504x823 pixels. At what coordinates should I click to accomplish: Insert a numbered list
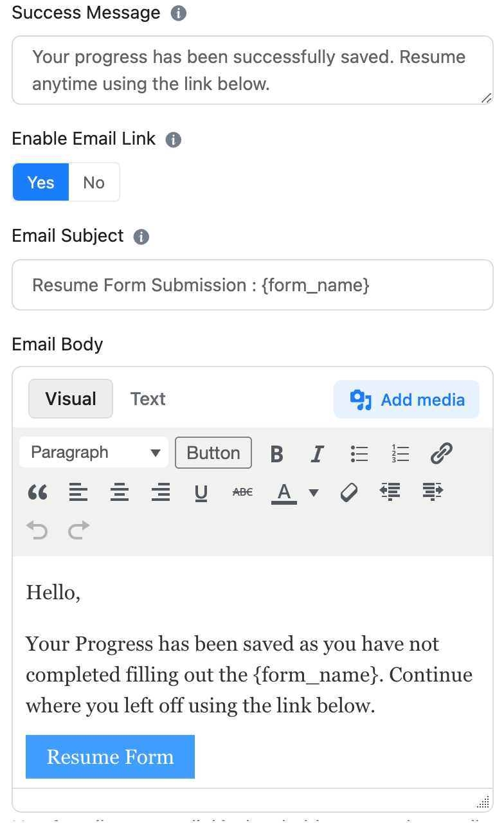(401, 453)
